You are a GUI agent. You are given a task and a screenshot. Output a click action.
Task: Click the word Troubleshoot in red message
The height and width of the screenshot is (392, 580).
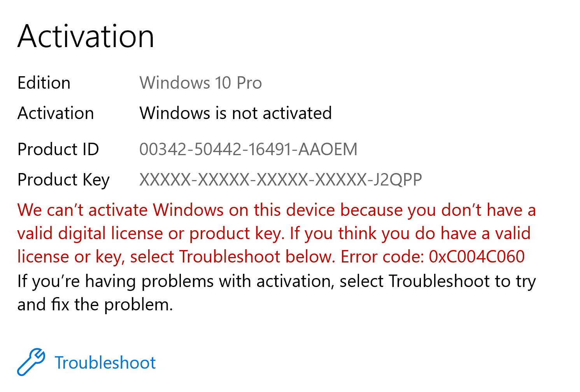(x=230, y=257)
